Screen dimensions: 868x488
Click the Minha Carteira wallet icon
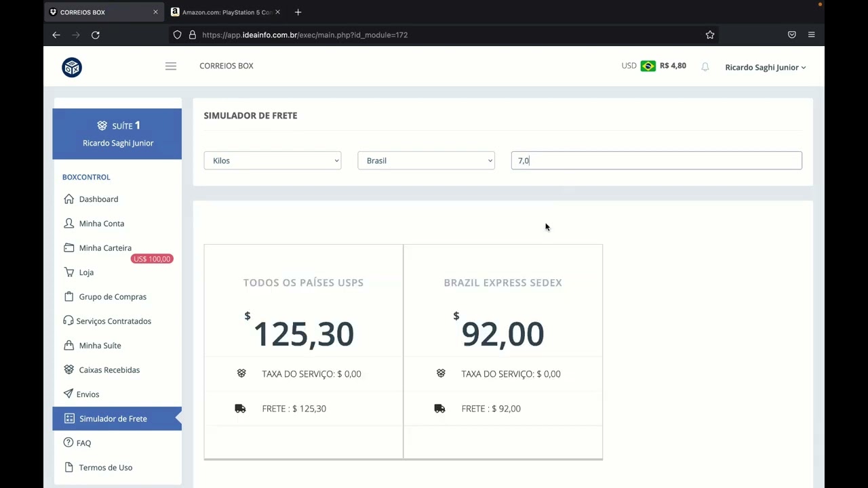click(x=69, y=247)
